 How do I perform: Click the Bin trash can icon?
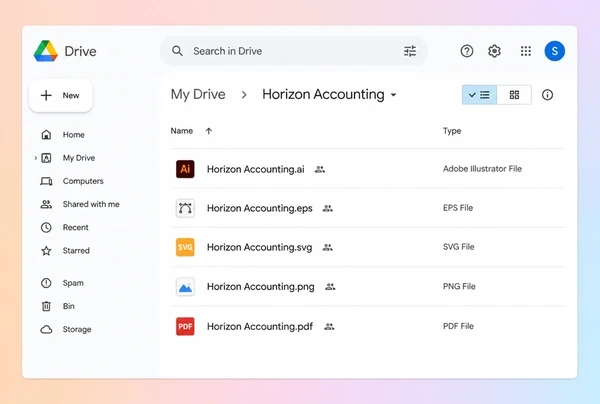click(x=46, y=306)
